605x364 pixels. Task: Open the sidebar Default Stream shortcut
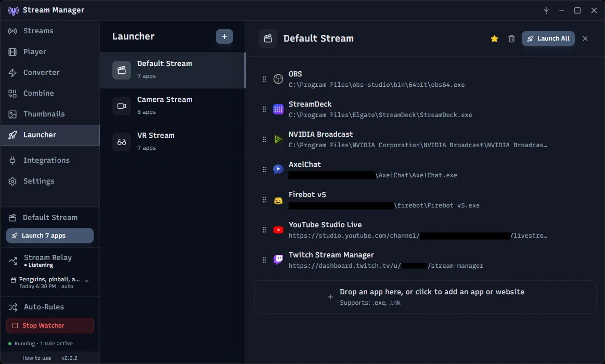coord(50,217)
